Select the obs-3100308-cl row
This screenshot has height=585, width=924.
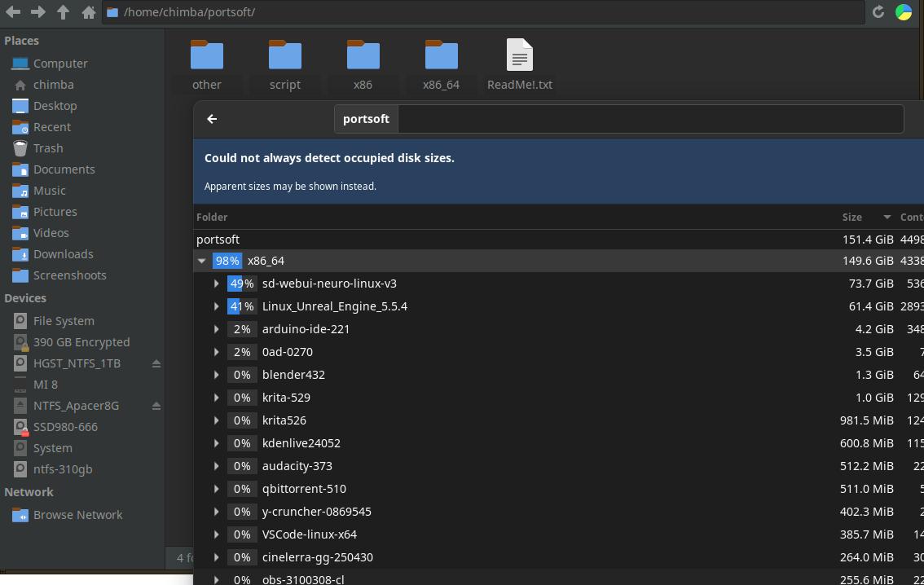click(x=559, y=578)
